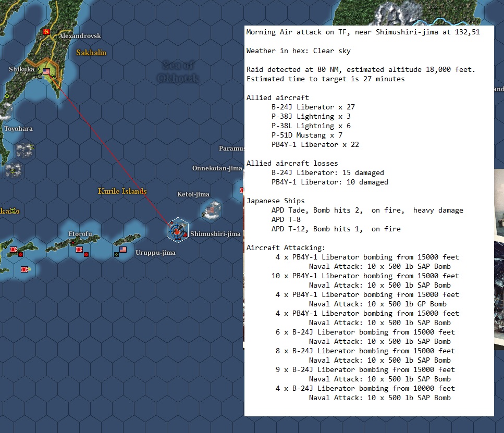Screen dimensions: 504x433
Task: Click the 'APD T-8' ship line
Action: click(x=286, y=219)
